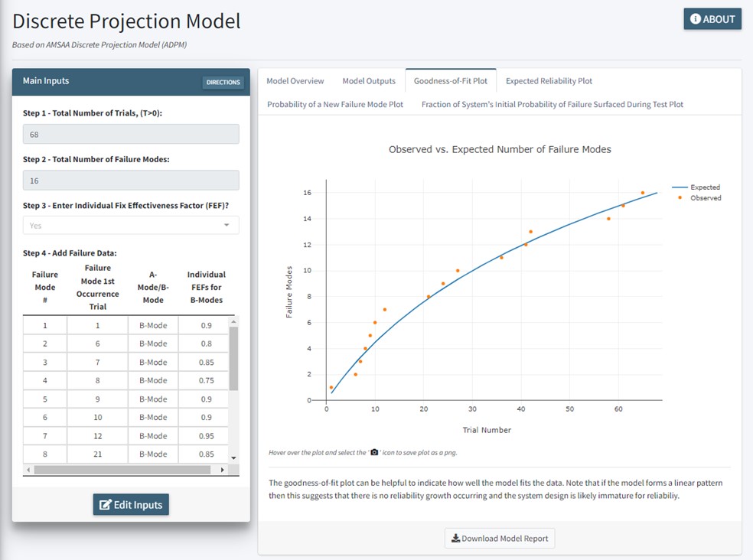The image size is (753, 560).
Task: Click the table horizontal scroll right arrow
Action: click(223, 470)
